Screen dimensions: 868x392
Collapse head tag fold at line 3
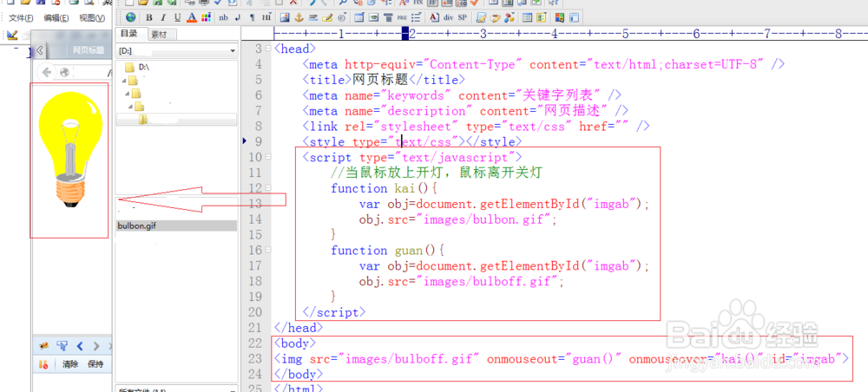click(x=268, y=49)
